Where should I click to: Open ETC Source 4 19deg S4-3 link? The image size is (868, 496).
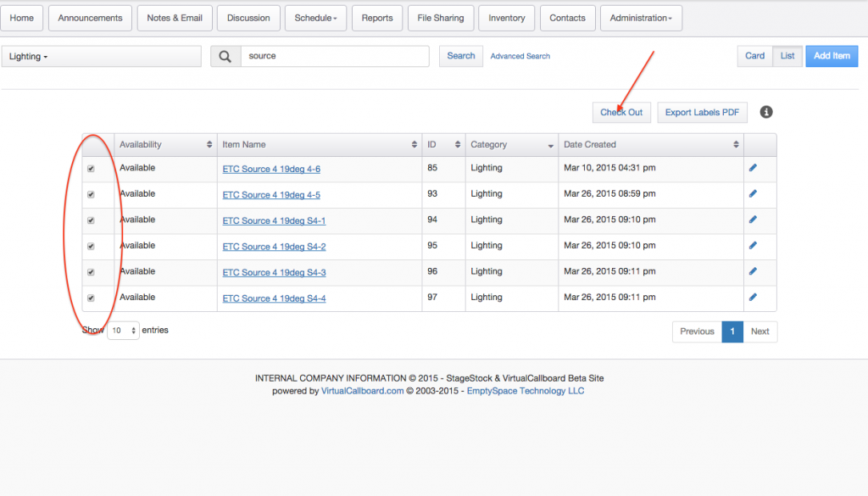[274, 272]
